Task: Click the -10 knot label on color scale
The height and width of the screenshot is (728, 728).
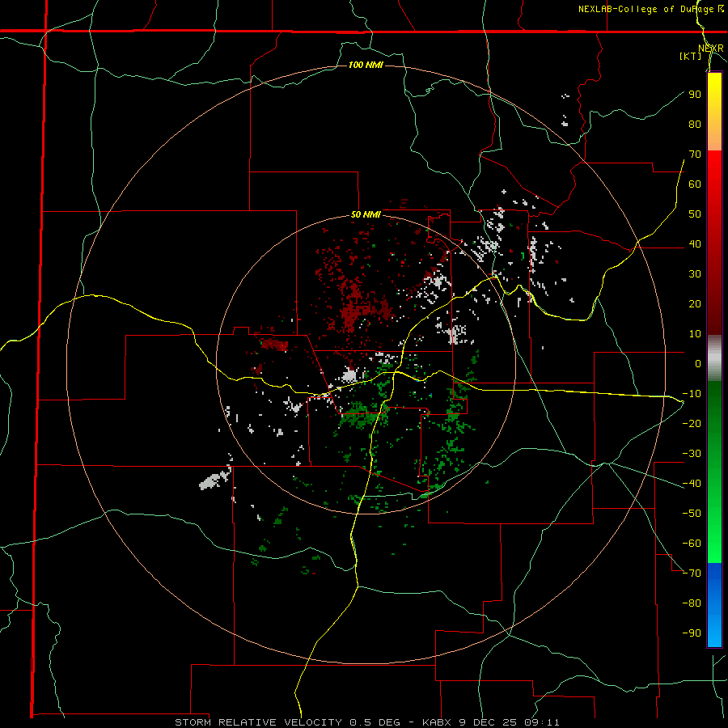Action: pos(692,394)
